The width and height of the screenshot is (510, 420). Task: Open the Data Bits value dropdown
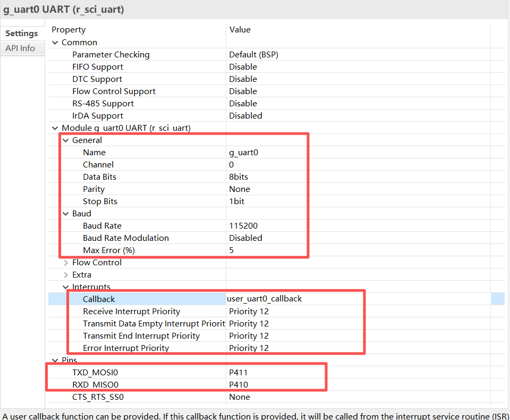[239, 177]
